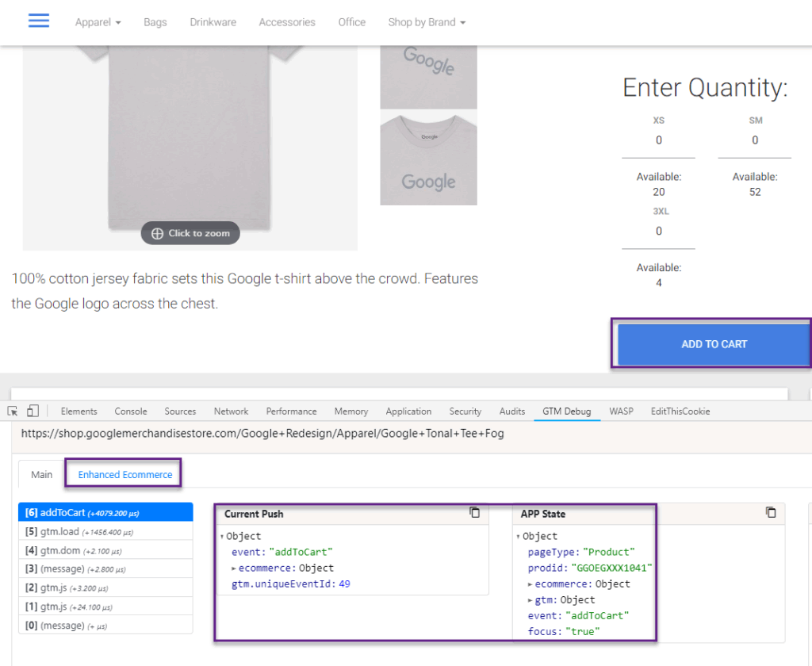This screenshot has height=666, width=812.
Task: Click the magnifier icon in Click to zoom
Action: coord(158,234)
